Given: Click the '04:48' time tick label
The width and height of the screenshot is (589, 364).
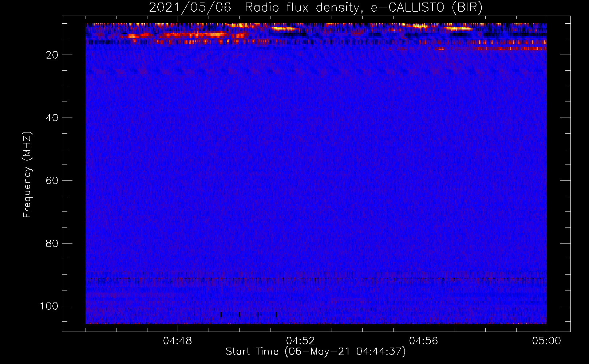Looking at the screenshot, I should 178,341.
